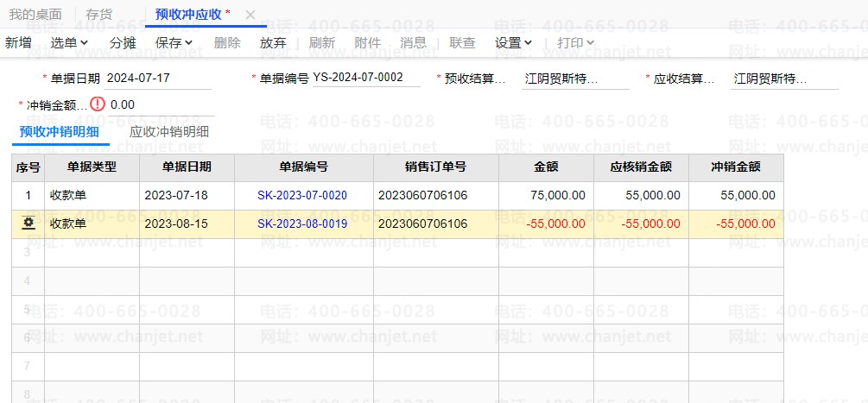This screenshot has width=868, height=403.
Task: Switch to the 存货 tab
Action: pyautogui.click(x=99, y=15)
